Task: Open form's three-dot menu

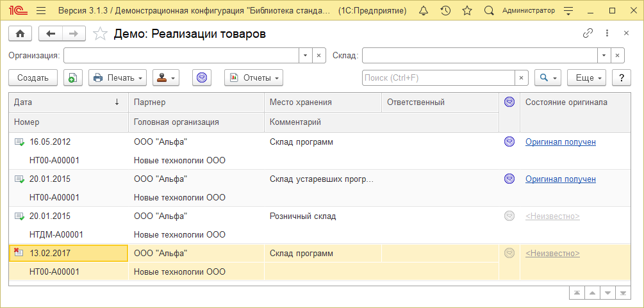Action: pyautogui.click(x=607, y=33)
